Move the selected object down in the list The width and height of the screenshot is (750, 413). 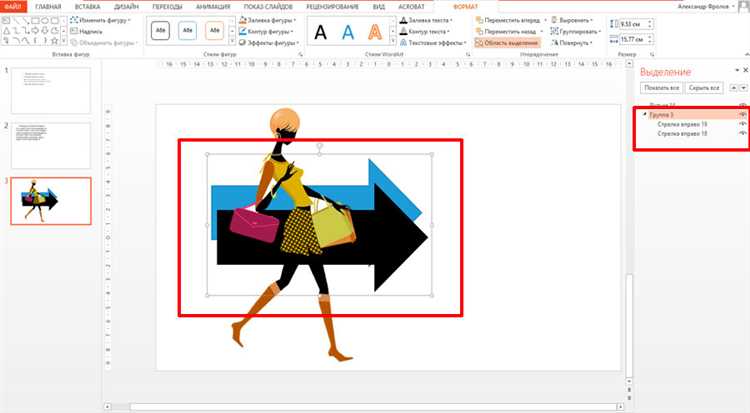click(743, 88)
